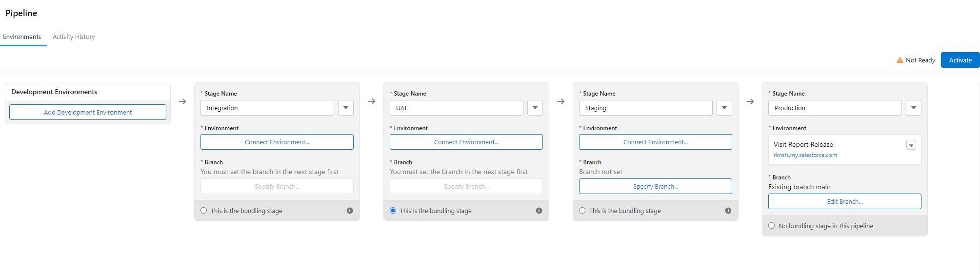Click Specify Branch in Staging stage
This screenshot has height=274, width=980.
(x=655, y=186)
